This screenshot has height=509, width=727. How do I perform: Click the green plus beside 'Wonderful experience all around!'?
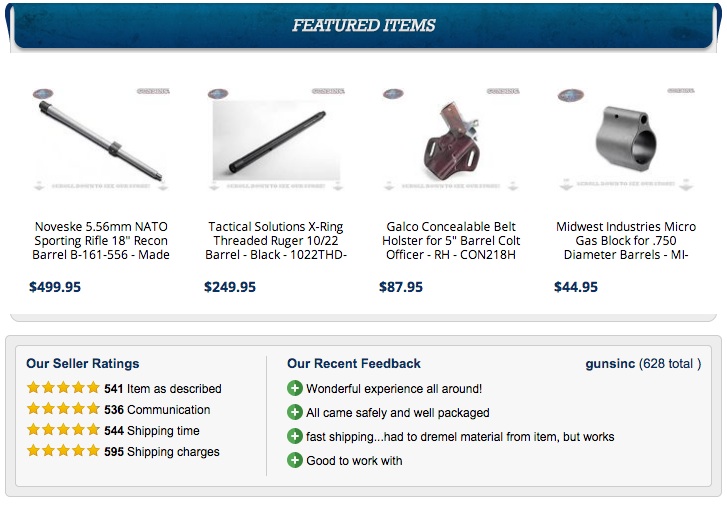tap(294, 388)
